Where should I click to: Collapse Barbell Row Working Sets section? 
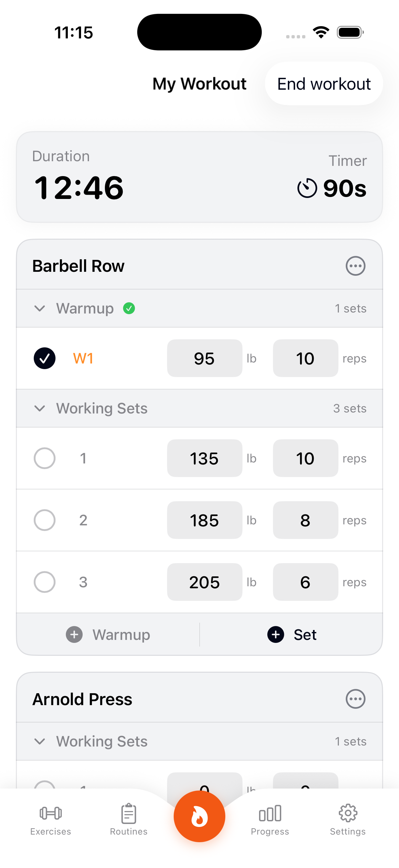40,409
